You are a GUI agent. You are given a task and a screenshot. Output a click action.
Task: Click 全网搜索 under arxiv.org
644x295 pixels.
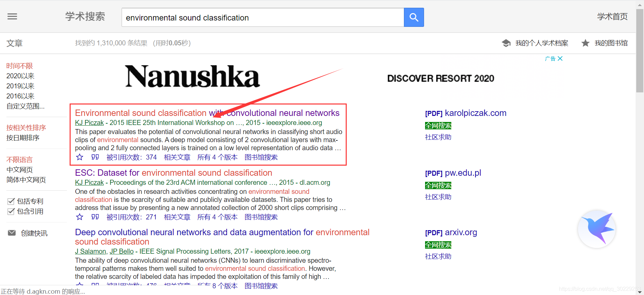pyautogui.click(x=438, y=245)
